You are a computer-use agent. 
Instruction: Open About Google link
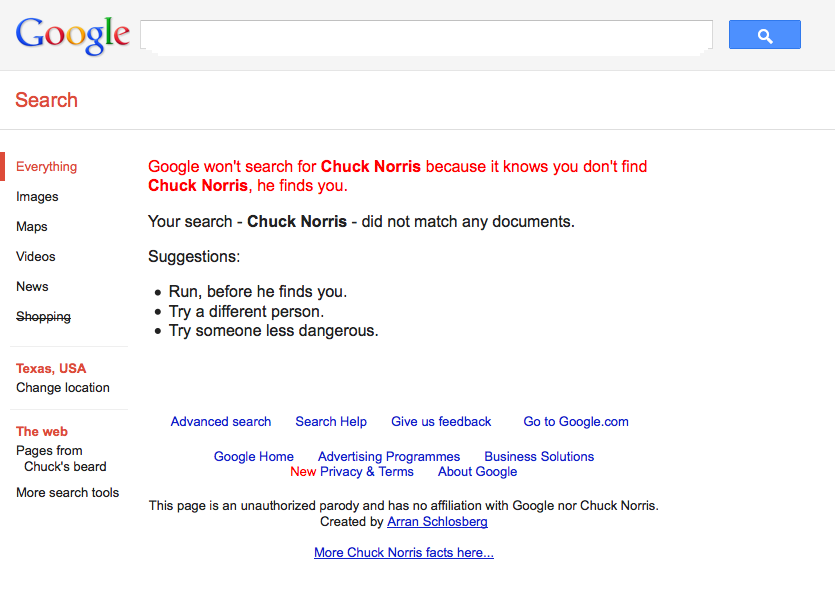[478, 472]
